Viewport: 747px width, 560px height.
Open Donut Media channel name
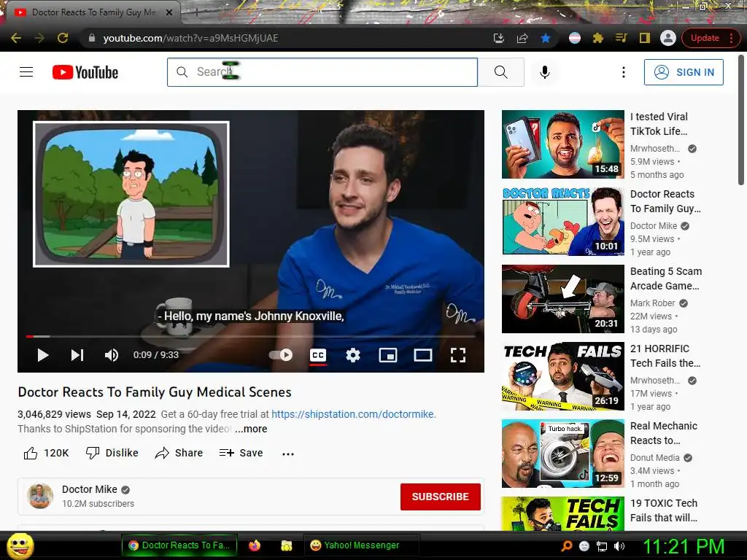point(654,458)
